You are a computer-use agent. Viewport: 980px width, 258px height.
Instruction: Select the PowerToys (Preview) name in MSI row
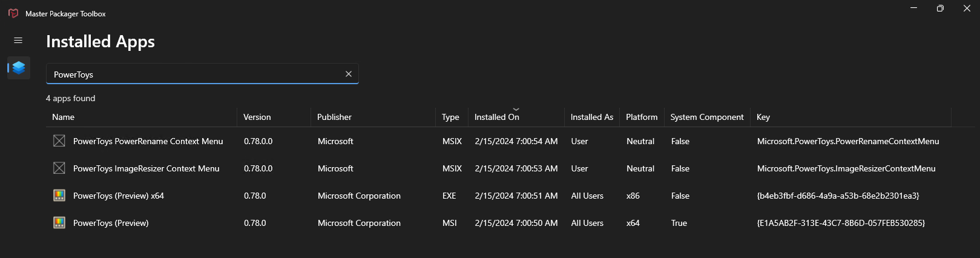111,223
